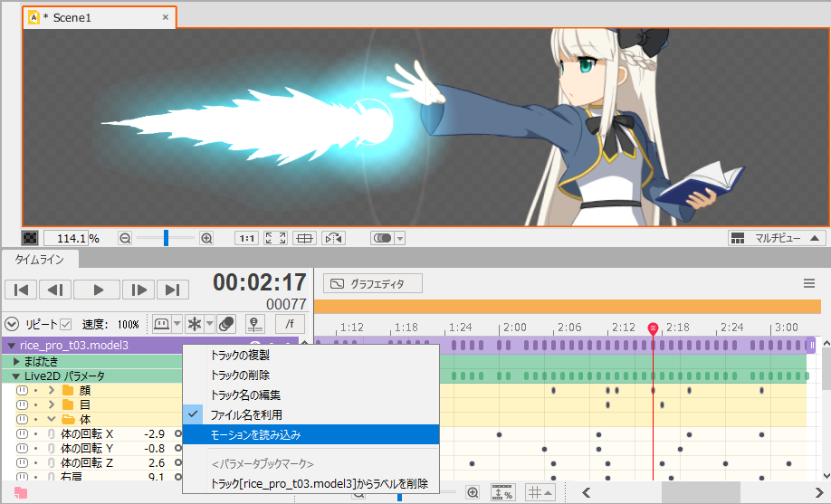The height and width of the screenshot is (504, 831).
Task: Click the fit-to-screen icon in canvas toolbar
Action: click(275, 238)
